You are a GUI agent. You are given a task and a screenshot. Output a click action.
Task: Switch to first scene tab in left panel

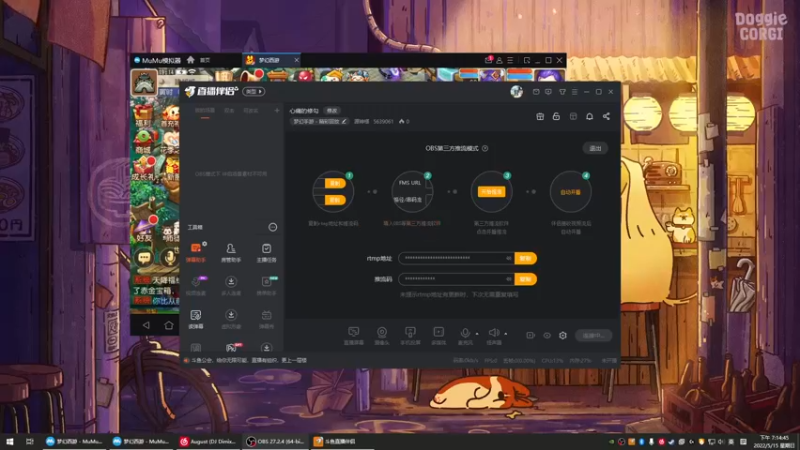click(x=205, y=111)
